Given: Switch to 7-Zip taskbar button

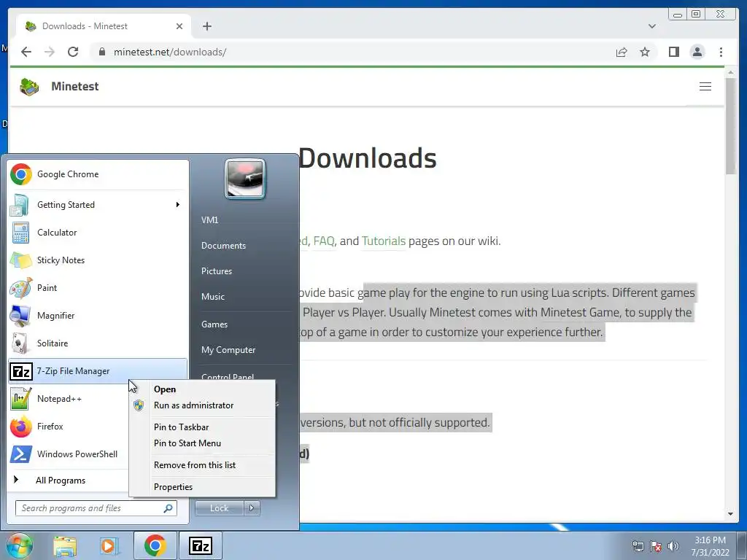Looking at the screenshot, I should pos(200,545).
